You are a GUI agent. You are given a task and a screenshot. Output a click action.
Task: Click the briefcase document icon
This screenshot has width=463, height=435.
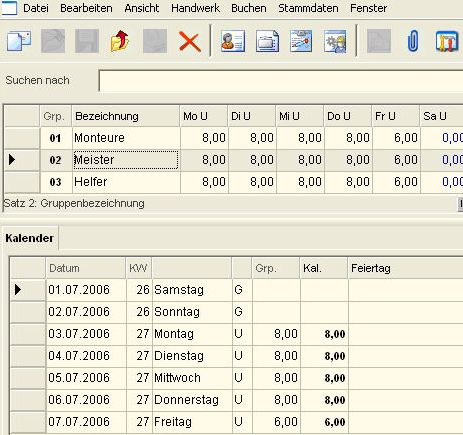(267, 41)
